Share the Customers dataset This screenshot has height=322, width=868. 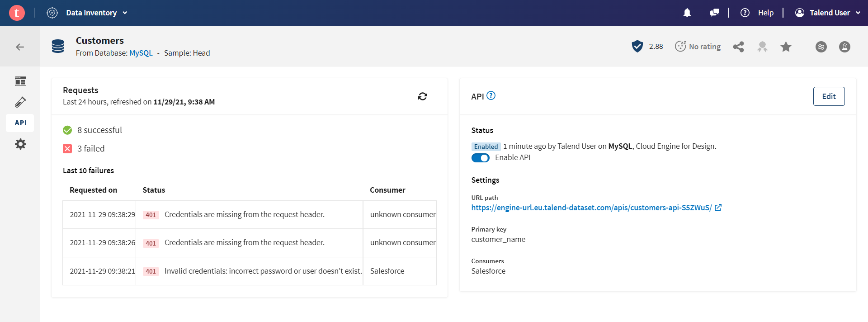point(738,47)
